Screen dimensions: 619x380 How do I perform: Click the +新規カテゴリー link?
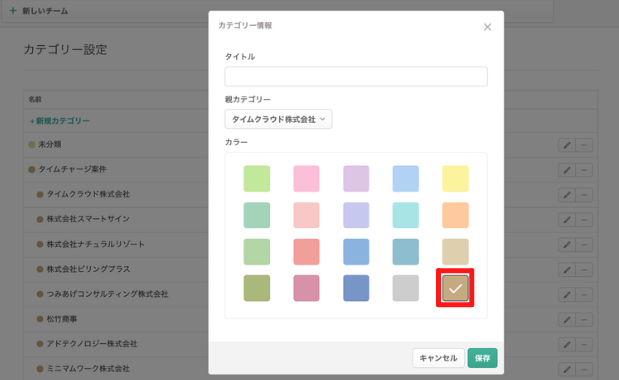[60, 121]
